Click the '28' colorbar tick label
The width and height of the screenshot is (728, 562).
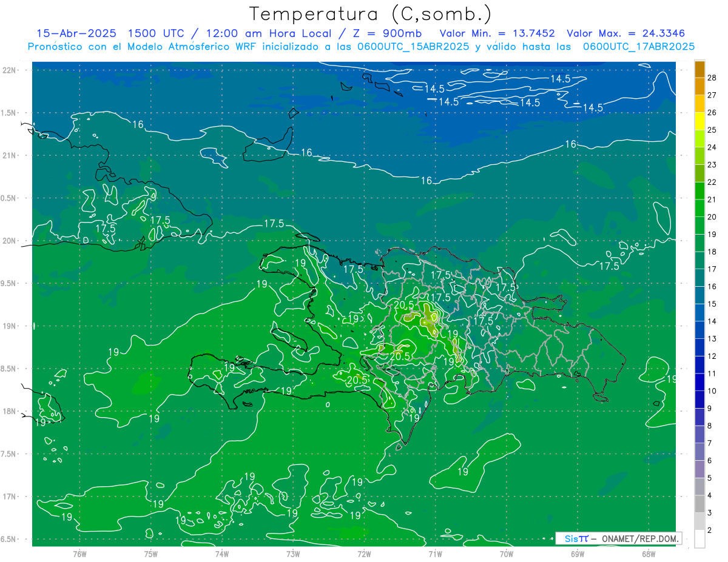[x=712, y=77]
